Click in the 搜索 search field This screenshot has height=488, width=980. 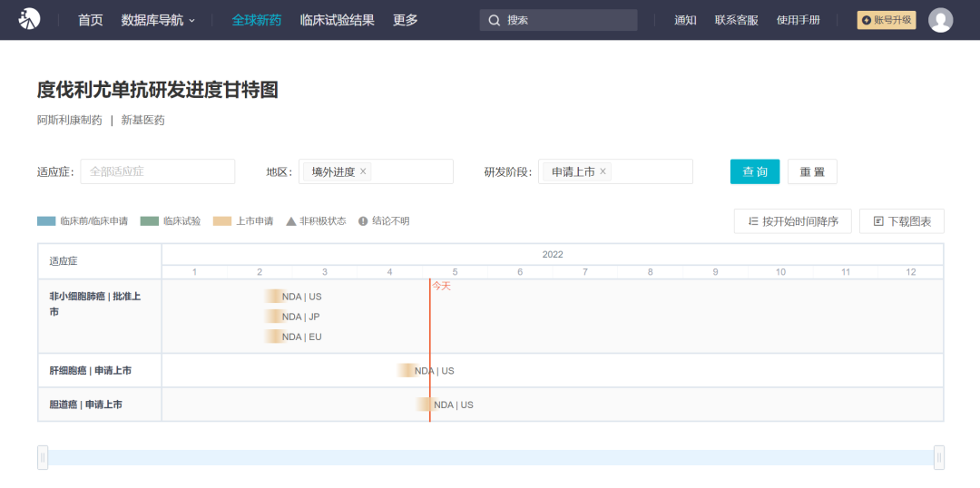(x=558, y=20)
